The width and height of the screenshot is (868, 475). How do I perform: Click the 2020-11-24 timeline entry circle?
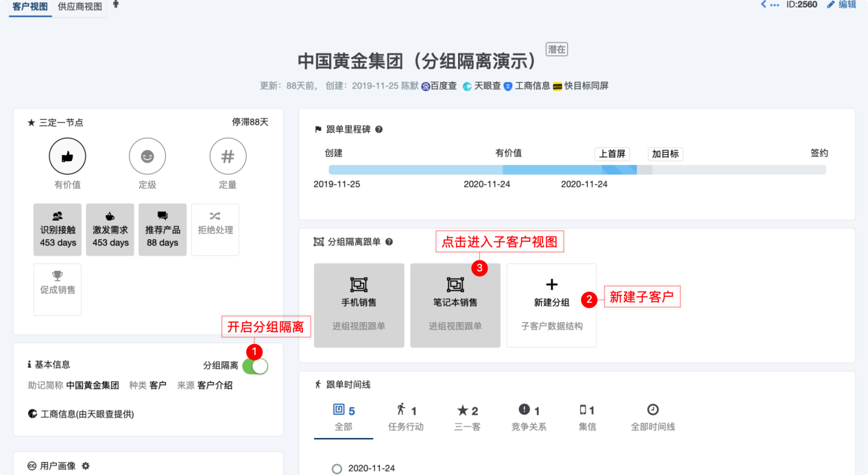(x=337, y=469)
